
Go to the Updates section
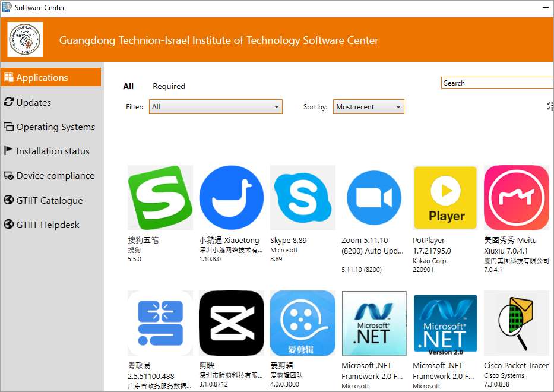point(34,103)
